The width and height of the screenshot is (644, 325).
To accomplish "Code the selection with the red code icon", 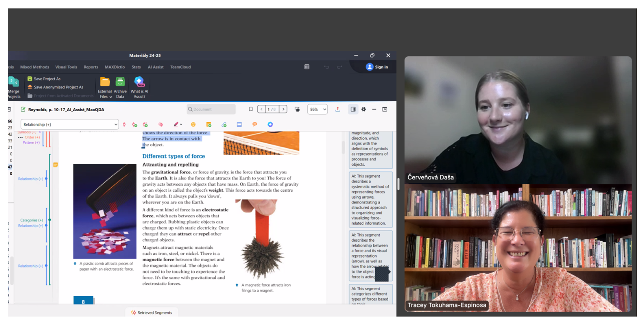I will [x=124, y=124].
